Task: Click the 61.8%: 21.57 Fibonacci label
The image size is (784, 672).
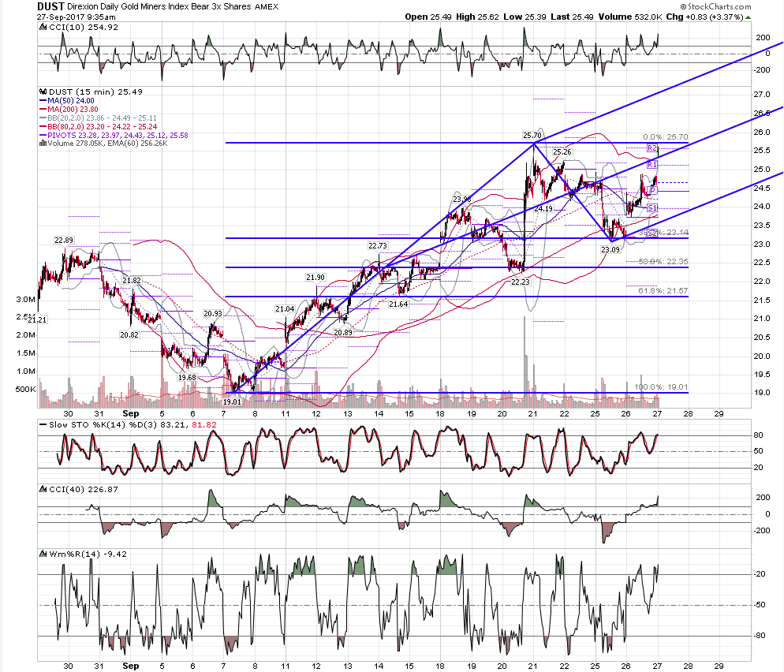Action: click(663, 290)
